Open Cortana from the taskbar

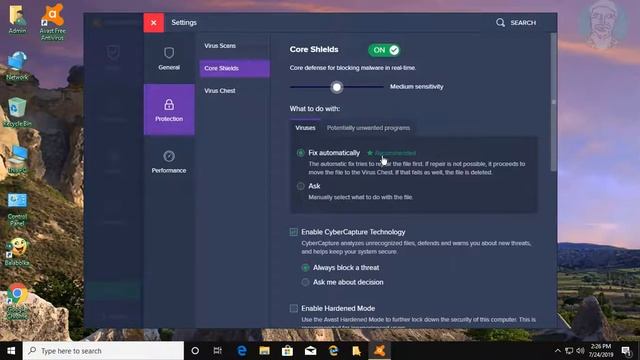point(195,351)
